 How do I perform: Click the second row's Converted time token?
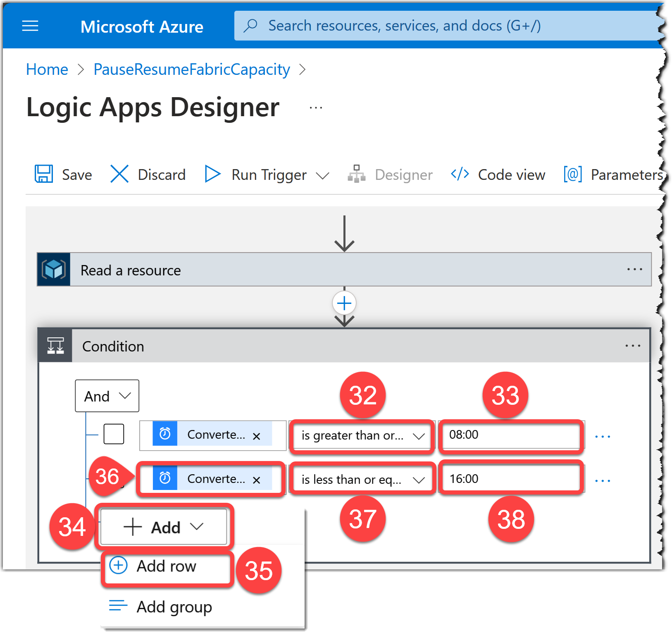(x=212, y=478)
